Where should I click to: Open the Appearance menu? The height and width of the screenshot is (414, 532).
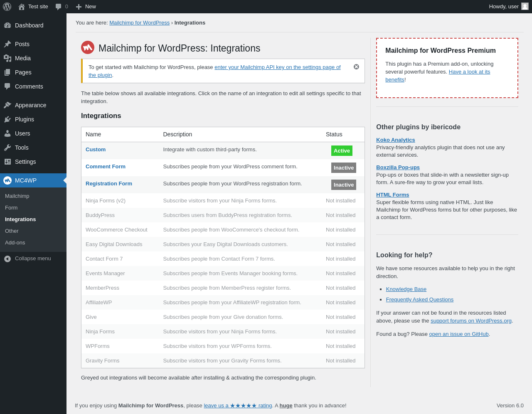(33, 105)
